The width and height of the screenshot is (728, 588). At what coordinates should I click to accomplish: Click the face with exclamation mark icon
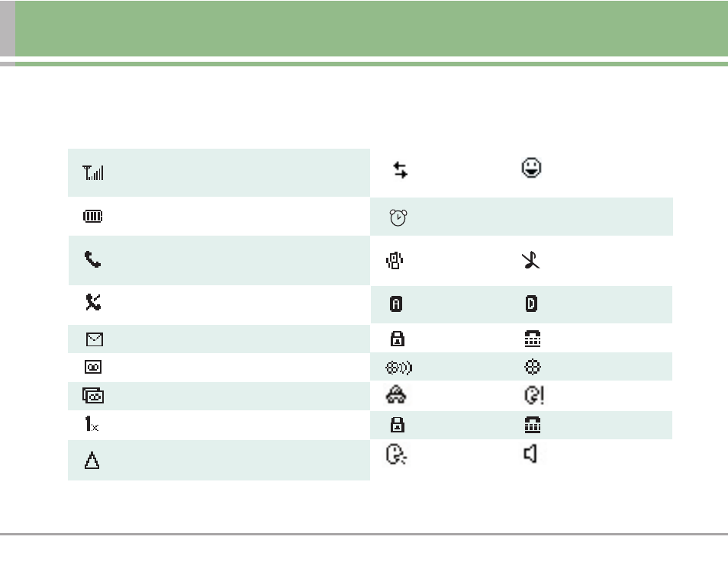[x=534, y=395]
